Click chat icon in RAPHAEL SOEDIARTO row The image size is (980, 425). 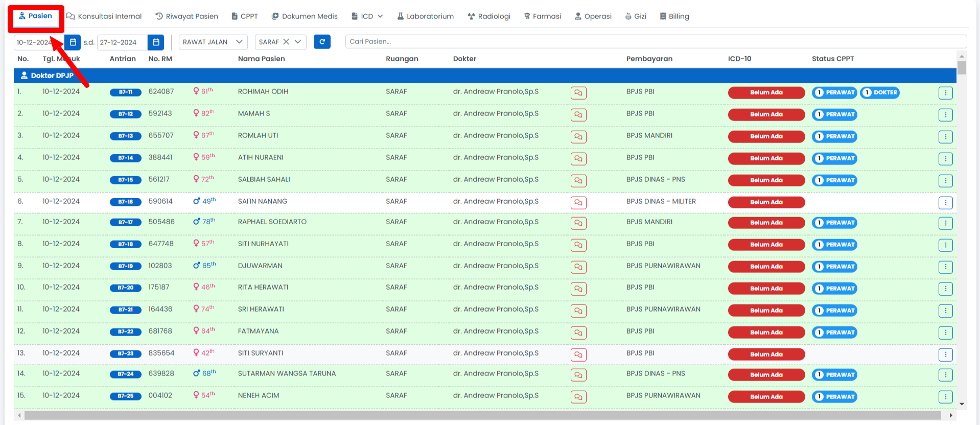click(578, 223)
